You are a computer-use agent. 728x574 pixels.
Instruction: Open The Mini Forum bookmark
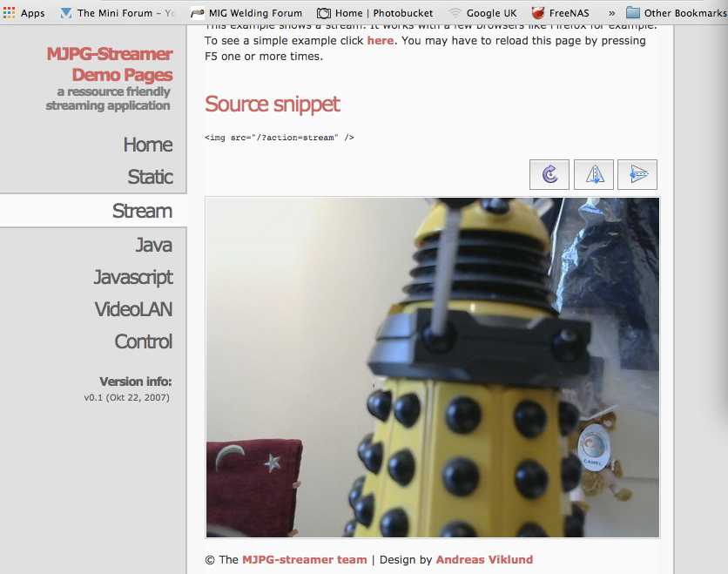pyautogui.click(x=118, y=13)
